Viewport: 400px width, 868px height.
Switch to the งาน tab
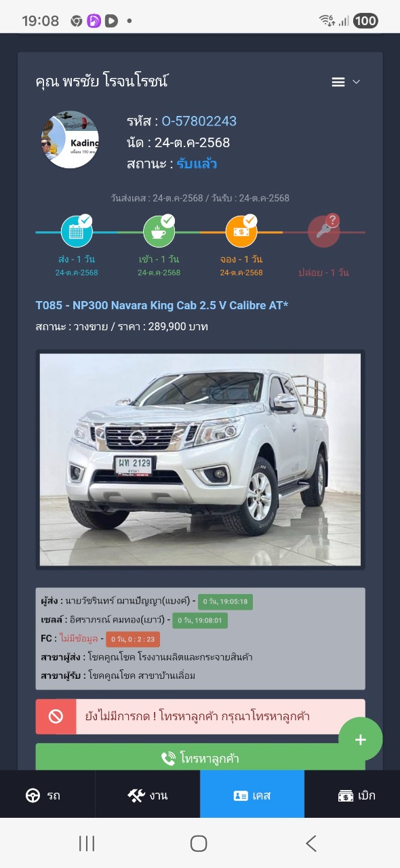click(x=148, y=796)
